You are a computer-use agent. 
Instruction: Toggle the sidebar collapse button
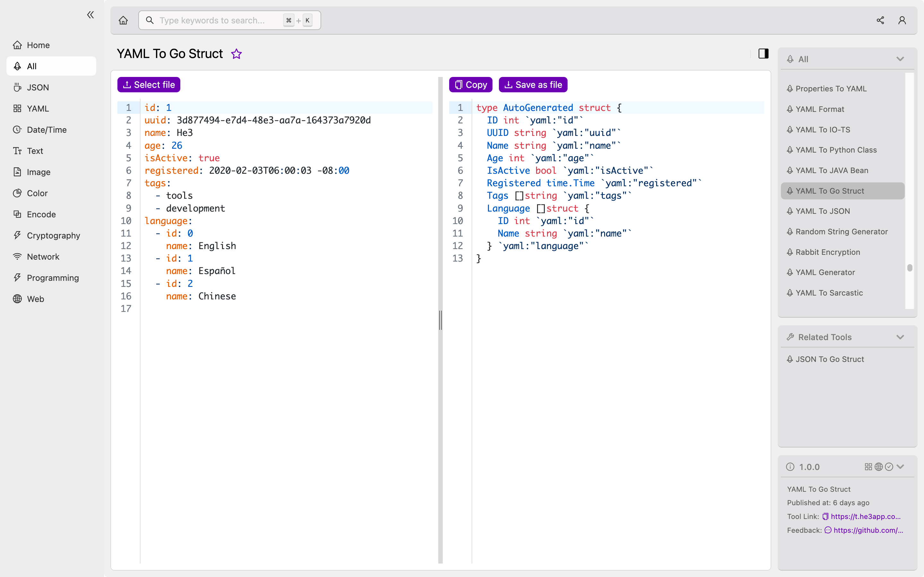(x=90, y=15)
